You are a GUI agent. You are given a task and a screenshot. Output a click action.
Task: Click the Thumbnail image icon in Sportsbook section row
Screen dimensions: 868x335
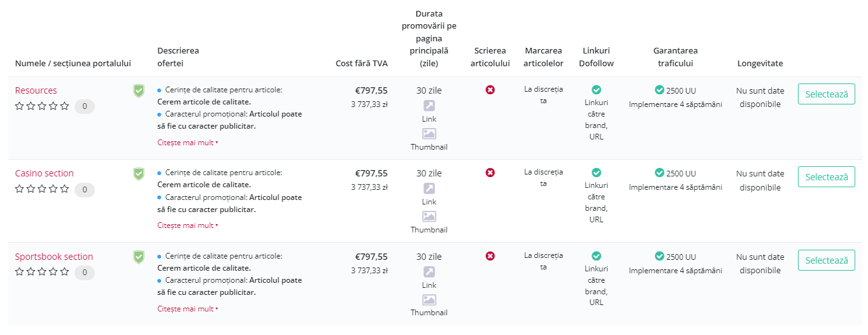tap(429, 300)
